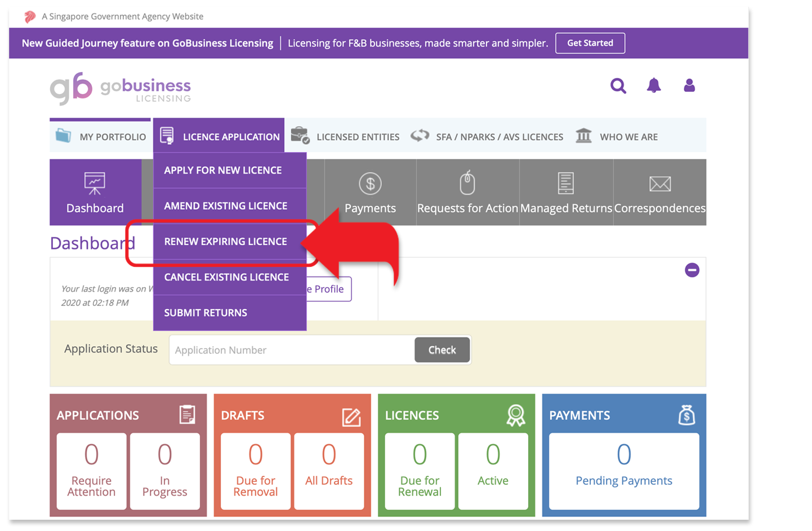
Task: Collapse the dashboard panel with minus button
Action: (692, 270)
